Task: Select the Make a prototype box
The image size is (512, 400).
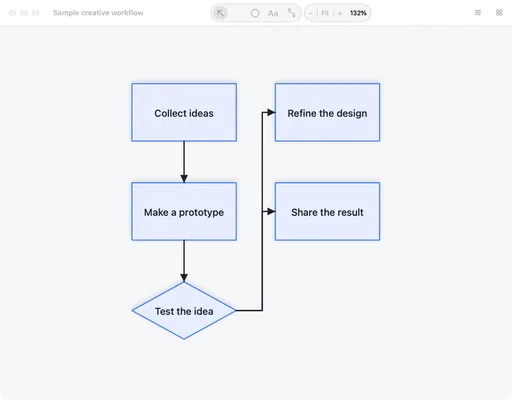Action: click(x=184, y=211)
